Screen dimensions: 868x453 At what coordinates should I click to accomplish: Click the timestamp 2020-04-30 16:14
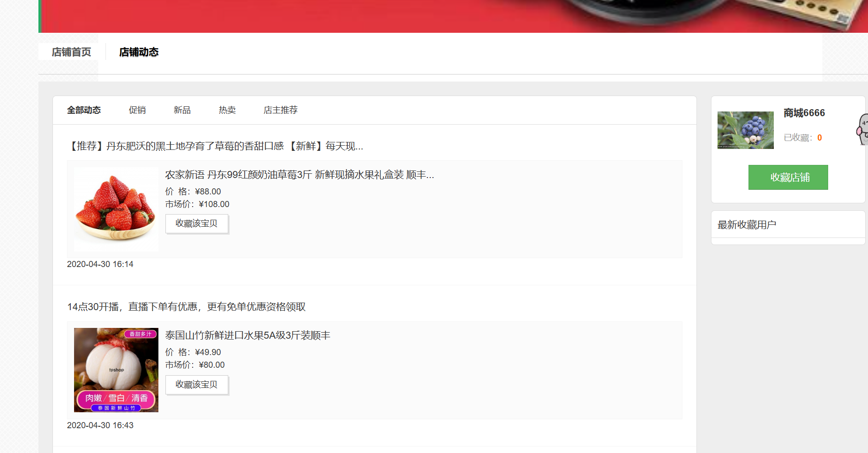(100, 264)
